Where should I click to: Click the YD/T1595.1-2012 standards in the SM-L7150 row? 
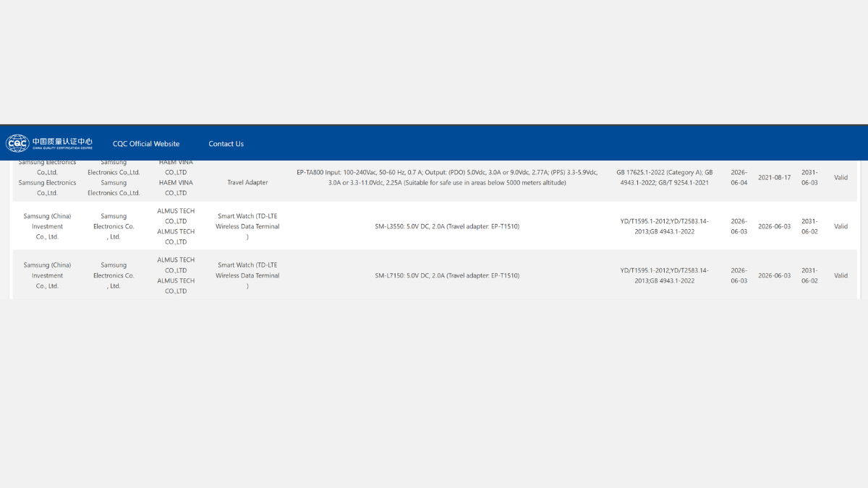pyautogui.click(x=665, y=275)
